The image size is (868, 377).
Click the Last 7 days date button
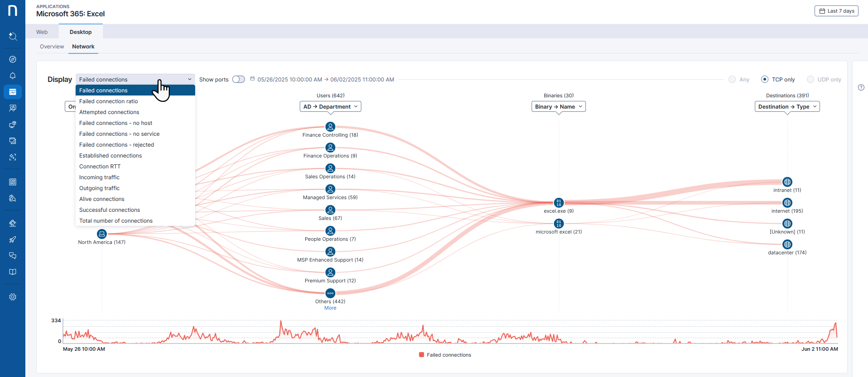[x=836, y=10]
